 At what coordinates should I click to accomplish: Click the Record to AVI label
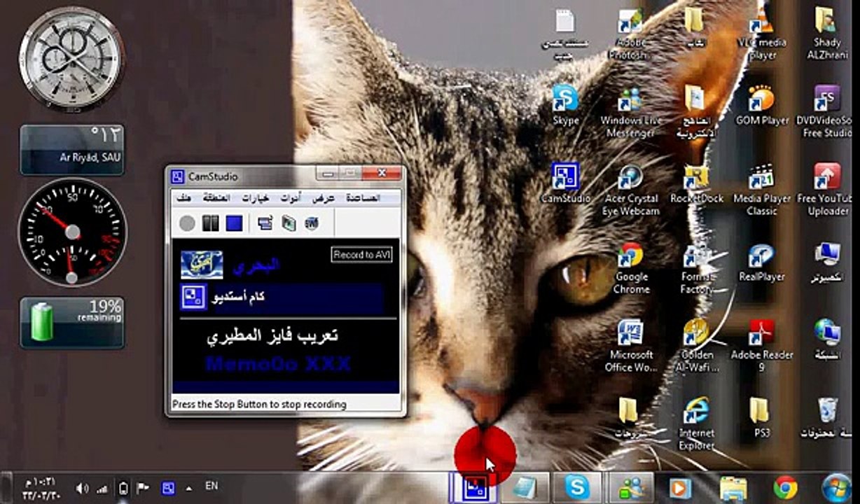362,255
